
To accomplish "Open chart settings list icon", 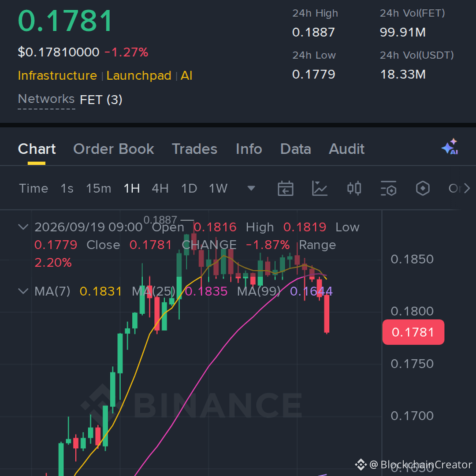I will click(388, 189).
